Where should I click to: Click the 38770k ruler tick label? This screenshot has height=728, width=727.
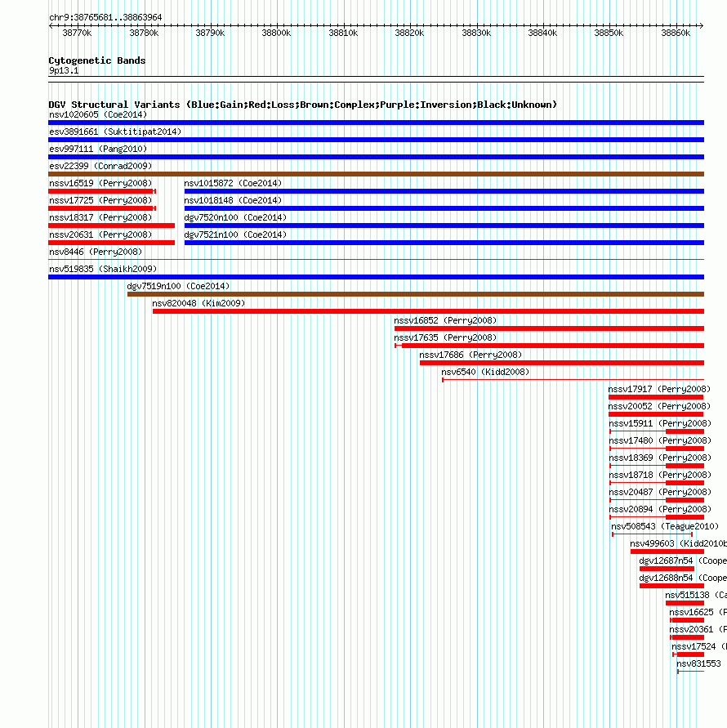tap(77, 33)
